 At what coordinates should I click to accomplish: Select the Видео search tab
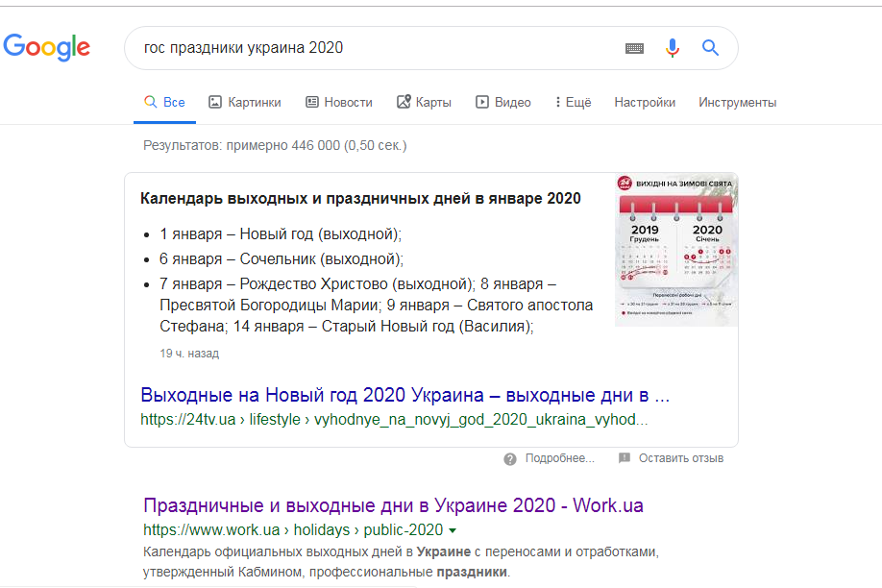pyautogui.click(x=502, y=103)
